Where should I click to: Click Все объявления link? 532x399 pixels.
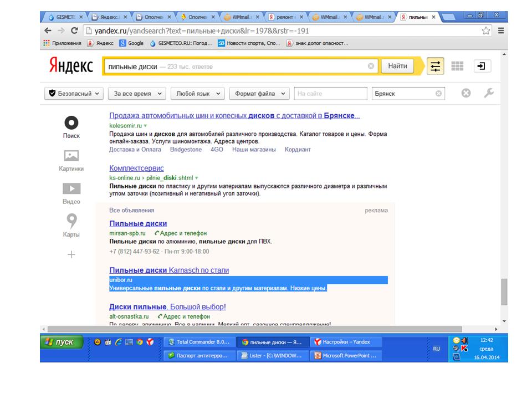click(132, 211)
